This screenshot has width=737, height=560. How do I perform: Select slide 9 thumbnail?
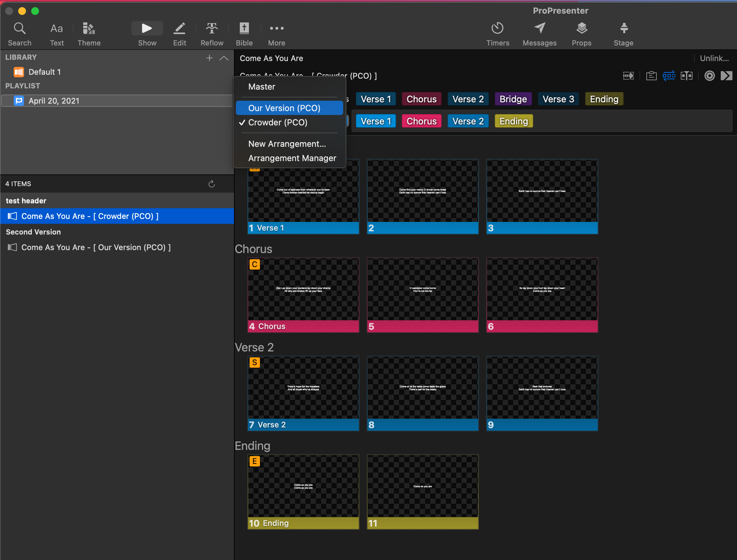[542, 393]
